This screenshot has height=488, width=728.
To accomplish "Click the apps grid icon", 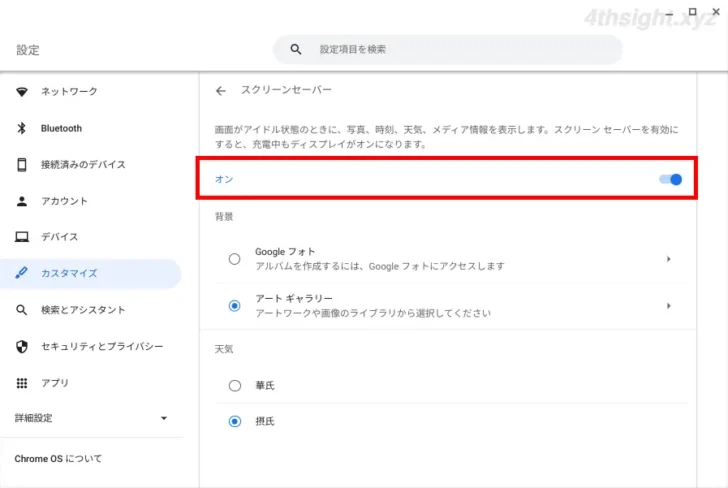I will click(21, 383).
